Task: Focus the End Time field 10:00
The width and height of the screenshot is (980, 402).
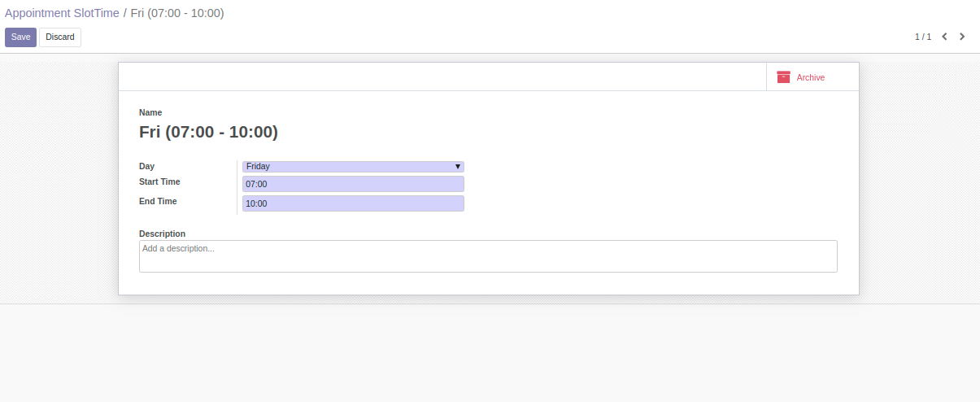Action: [353, 203]
